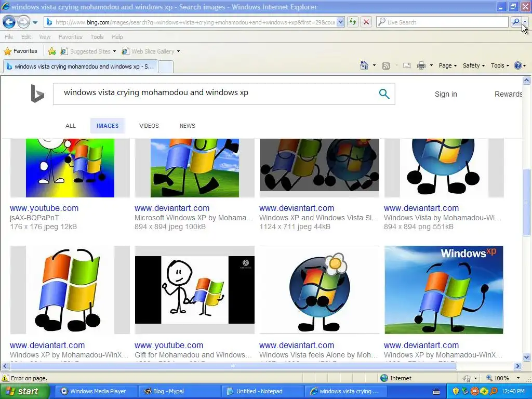Viewport: 532px width, 399px height.
Task: Click the Bing search magnifier icon
Action: [384, 94]
